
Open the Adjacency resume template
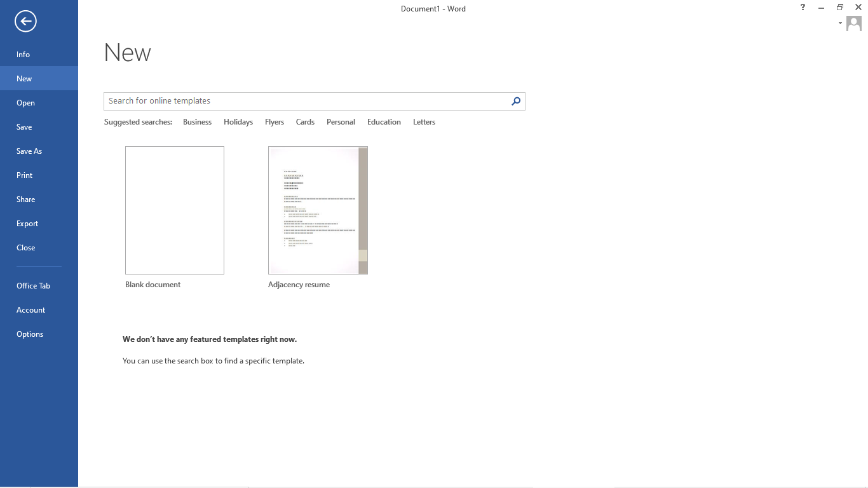tap(318, 210)
